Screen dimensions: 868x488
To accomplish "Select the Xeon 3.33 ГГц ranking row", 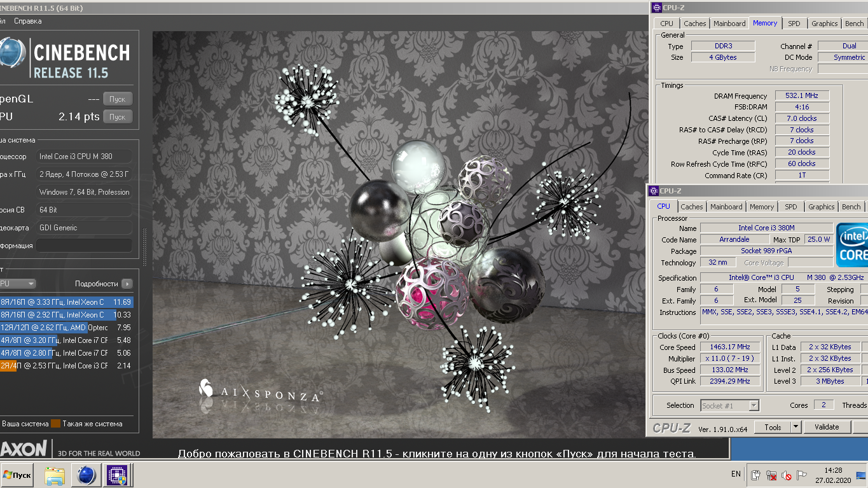I will coord(67,302).
